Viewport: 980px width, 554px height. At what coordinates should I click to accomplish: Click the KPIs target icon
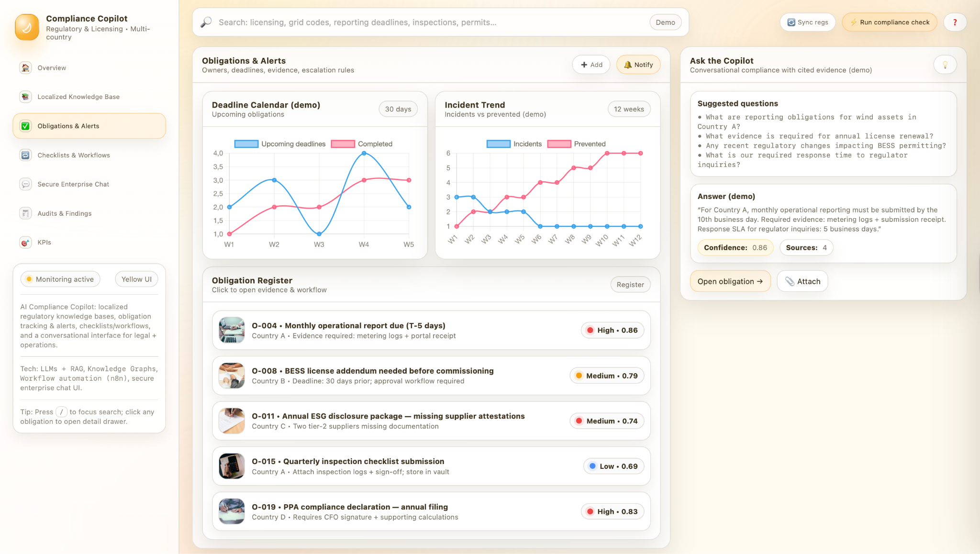pyautogui.click(x=25, y=243)
